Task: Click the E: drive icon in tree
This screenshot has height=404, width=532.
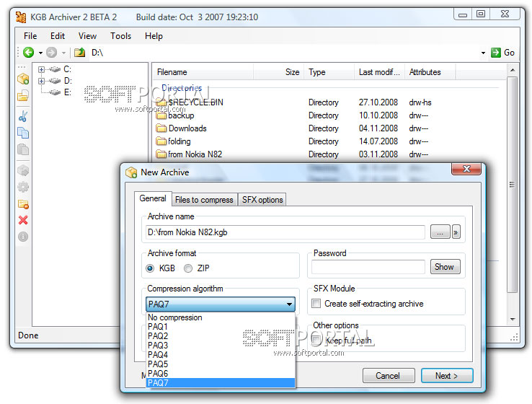Action: click(x=54, y=92)
